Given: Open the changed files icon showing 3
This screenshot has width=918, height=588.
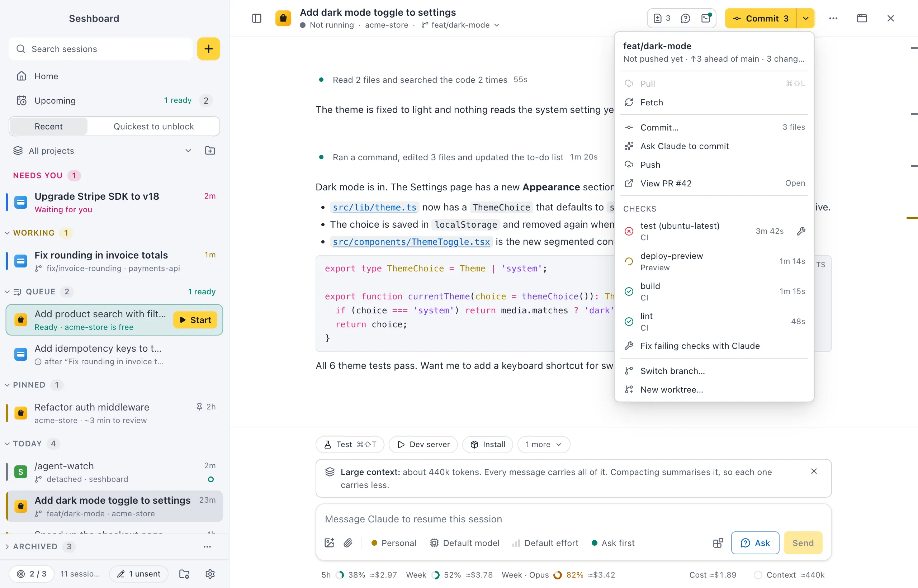Looking at the screenshot, I should pyautogui.click(x=662, y=18).
